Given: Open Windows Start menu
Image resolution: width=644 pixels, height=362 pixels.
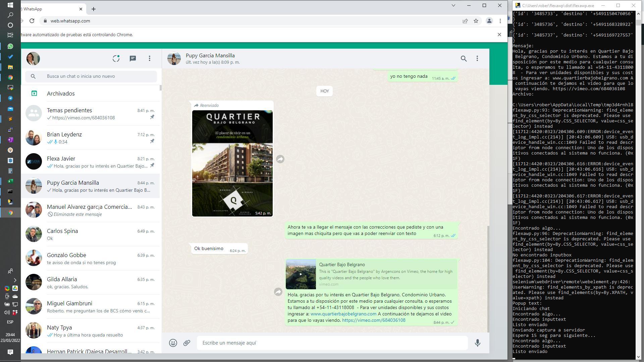Looking at the screenshot, I should [x=10, y=5].
